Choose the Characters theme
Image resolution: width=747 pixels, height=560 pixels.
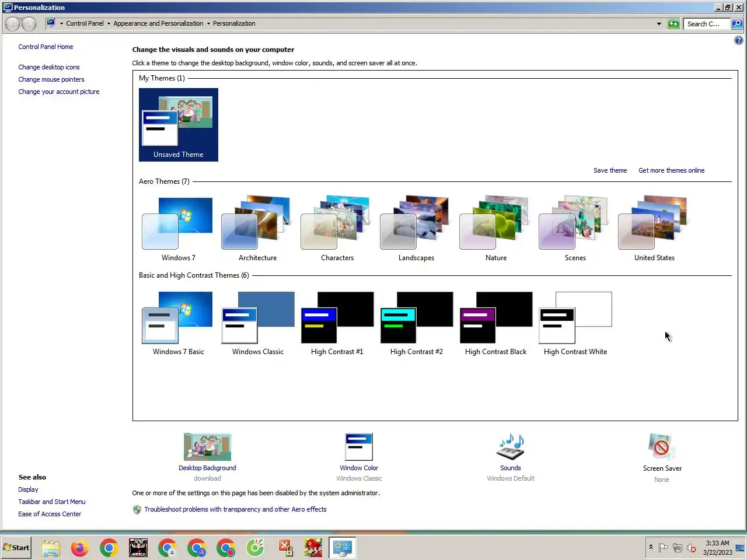pyautogui.click(x=337, y=230)
